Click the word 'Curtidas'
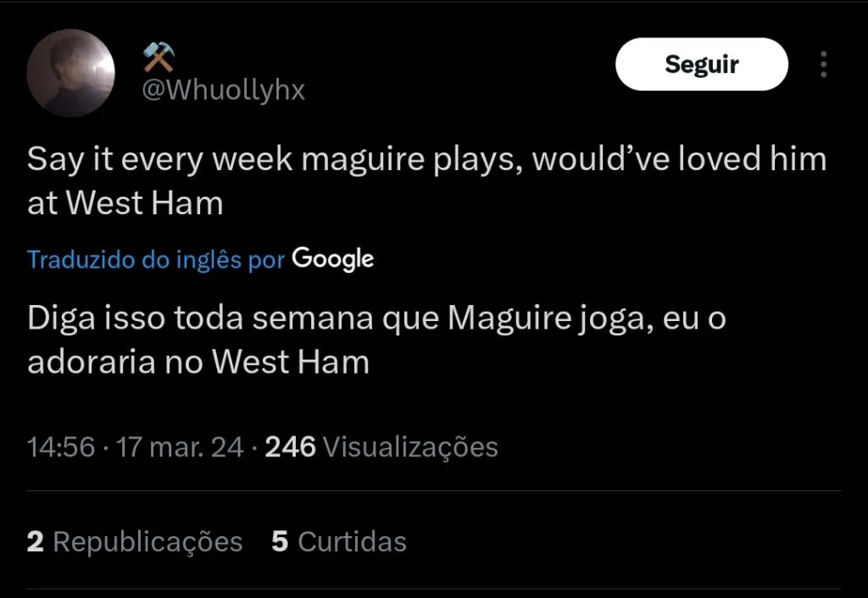Image resolution: width=868 pixels, height=598 pixels. (x=352, y=541)
